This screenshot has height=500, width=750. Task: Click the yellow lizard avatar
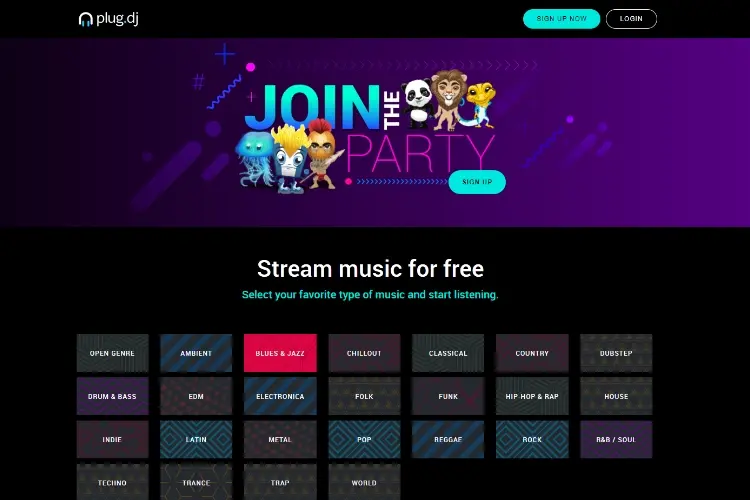[480, 105]
